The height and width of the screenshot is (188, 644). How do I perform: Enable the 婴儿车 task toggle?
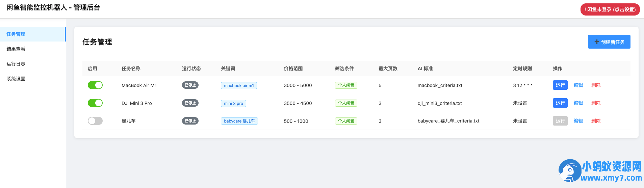click(95, 121)
